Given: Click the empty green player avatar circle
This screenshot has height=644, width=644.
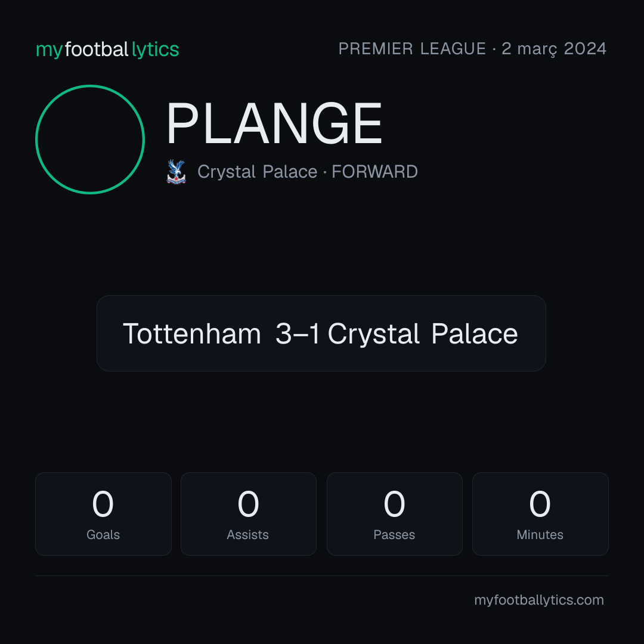Looking at the screenshot, I should pos(90,139).
